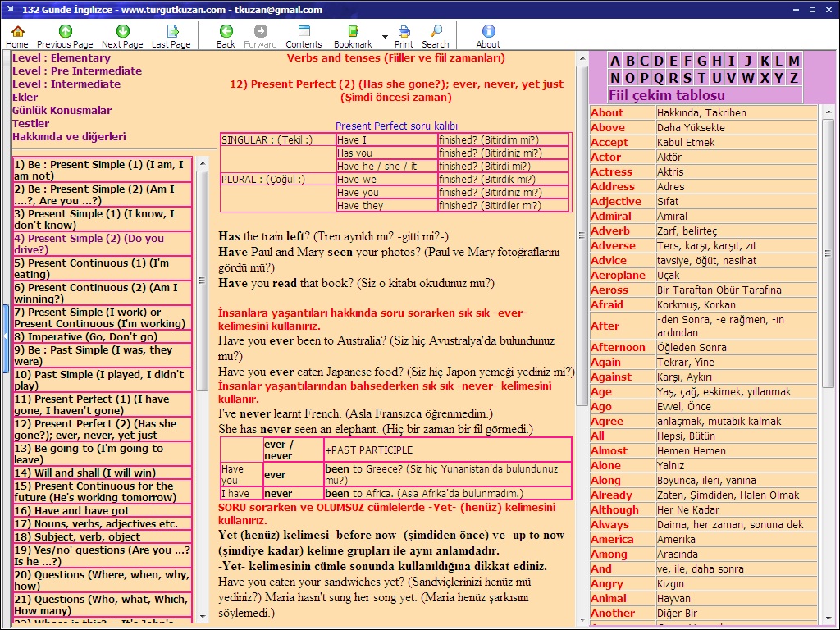Click the word Already in dictionary
This screenshot has width=840, height=630.
tap(611, 495)
